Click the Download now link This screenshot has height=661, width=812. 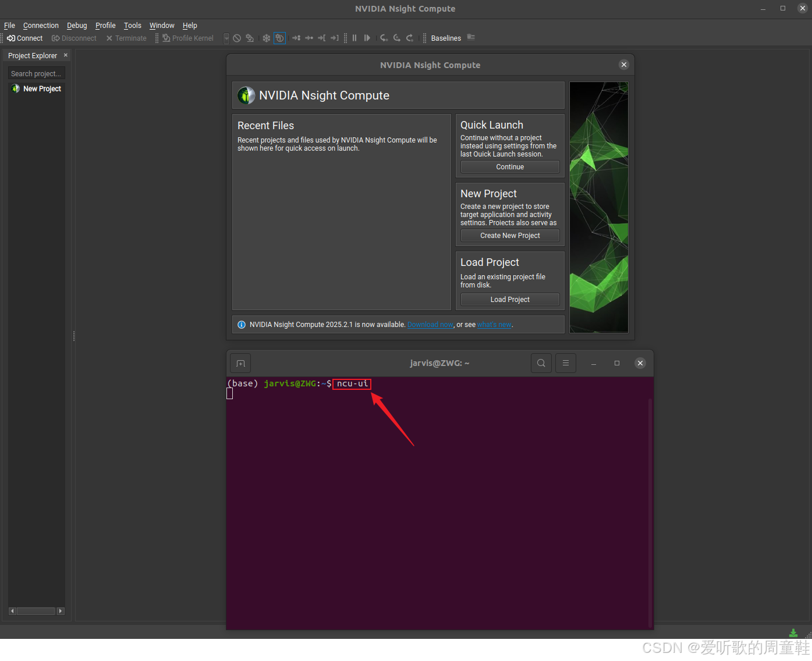coord(430,325)
